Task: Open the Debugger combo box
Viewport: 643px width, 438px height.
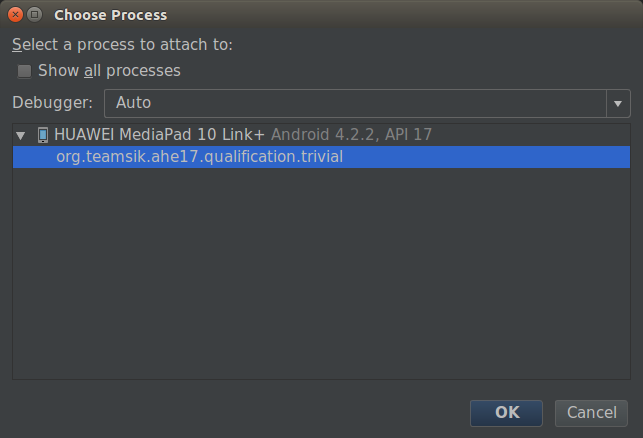Action: tap(367, 103)
